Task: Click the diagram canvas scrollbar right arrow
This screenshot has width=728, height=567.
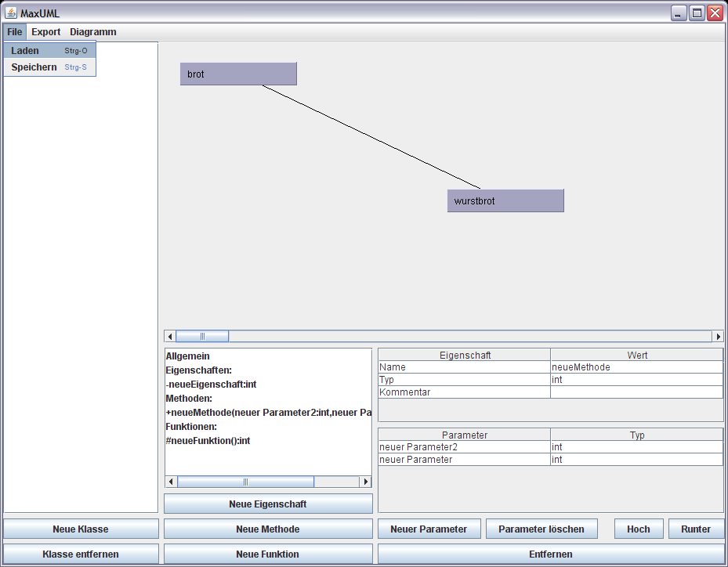Action: pos(718,337)
